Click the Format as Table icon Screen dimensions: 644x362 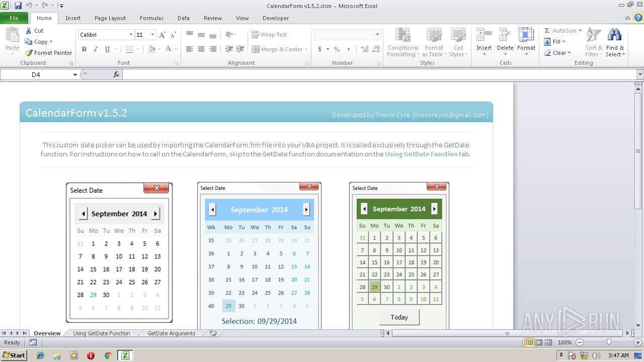tap(434, 36)
